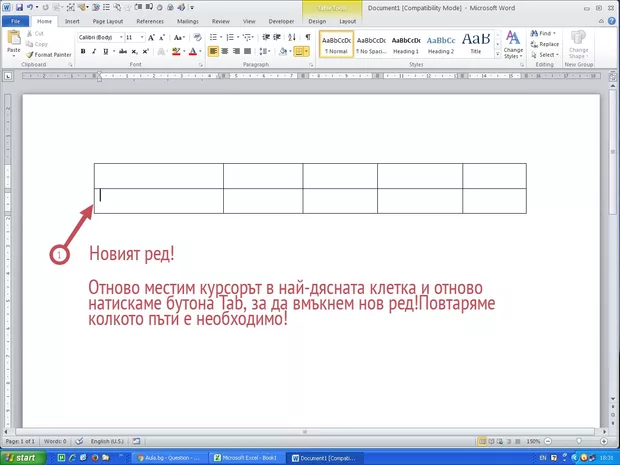This screenshot has width=620, height=465.
Task: Switch to Print Layout view button
Action: (x=482, y=441)
